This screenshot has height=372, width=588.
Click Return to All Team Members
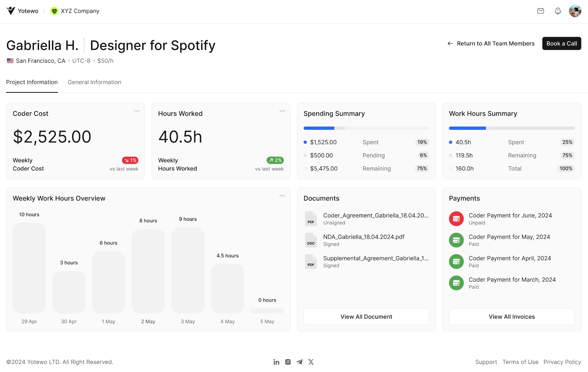(491, 44)
